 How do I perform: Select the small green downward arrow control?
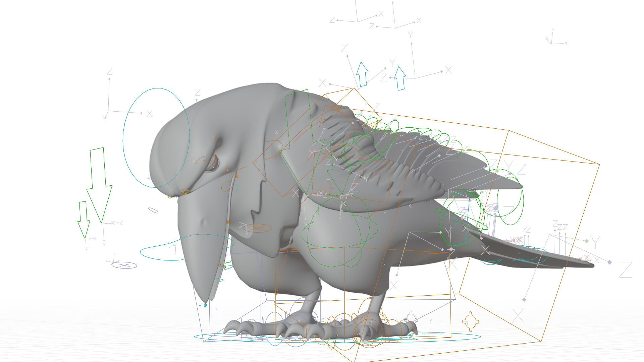(x=84, y=220)
